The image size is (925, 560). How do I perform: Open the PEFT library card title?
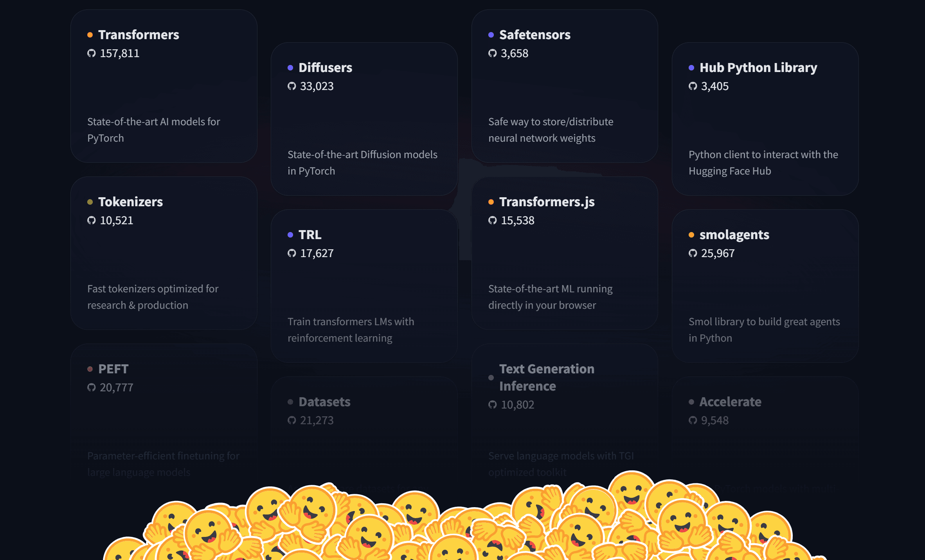113,369
